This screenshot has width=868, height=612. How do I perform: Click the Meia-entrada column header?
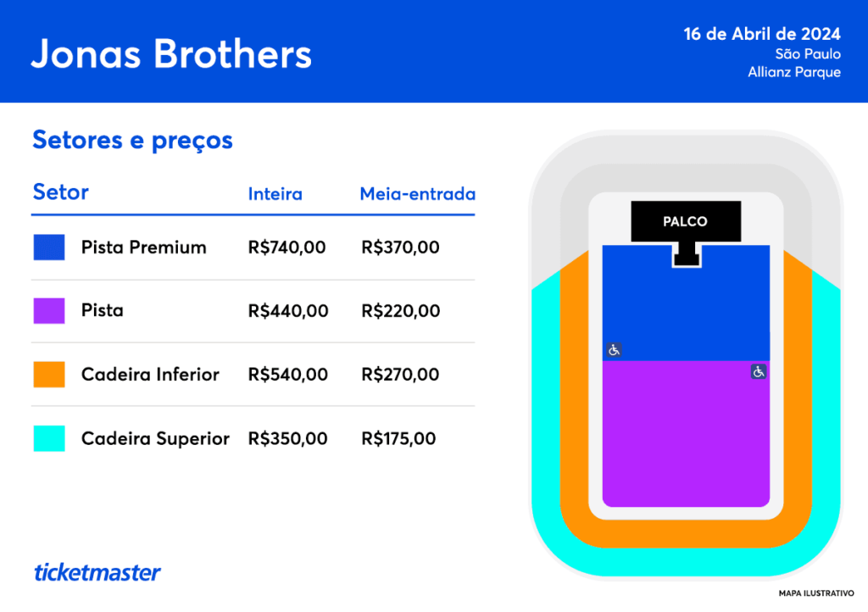pos(417,194)
